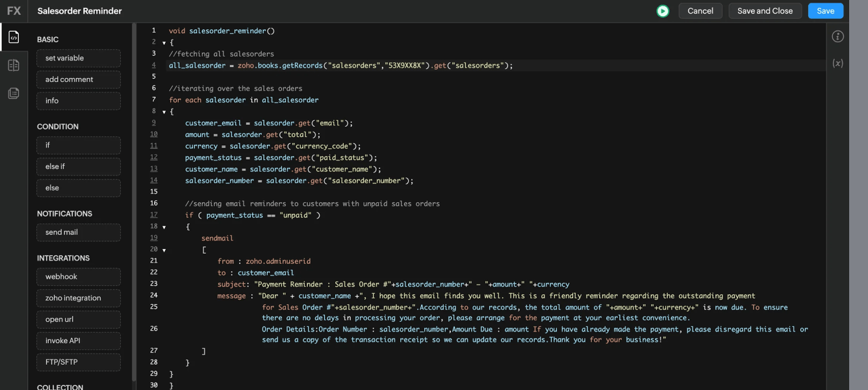Click the customer_email assignment line
This screenshot has width=868, height=390.
(269, 123)
